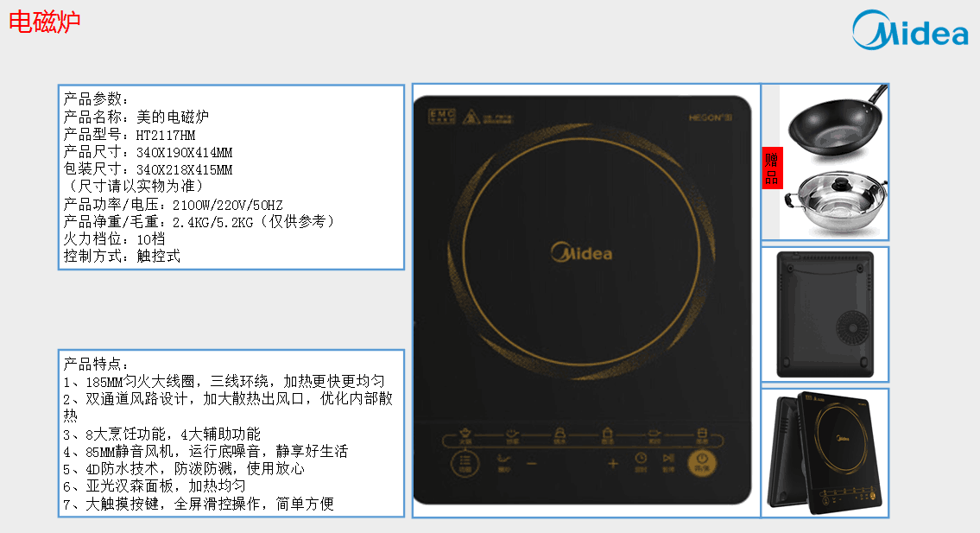
Task: Select the angled cooktop pair thumbnail
Action: click(x=825, y=454)
